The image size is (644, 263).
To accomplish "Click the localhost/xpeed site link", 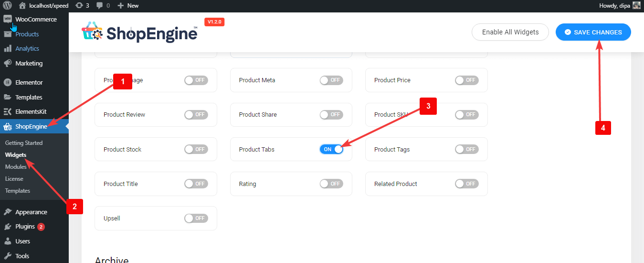I will pos(49,6).
